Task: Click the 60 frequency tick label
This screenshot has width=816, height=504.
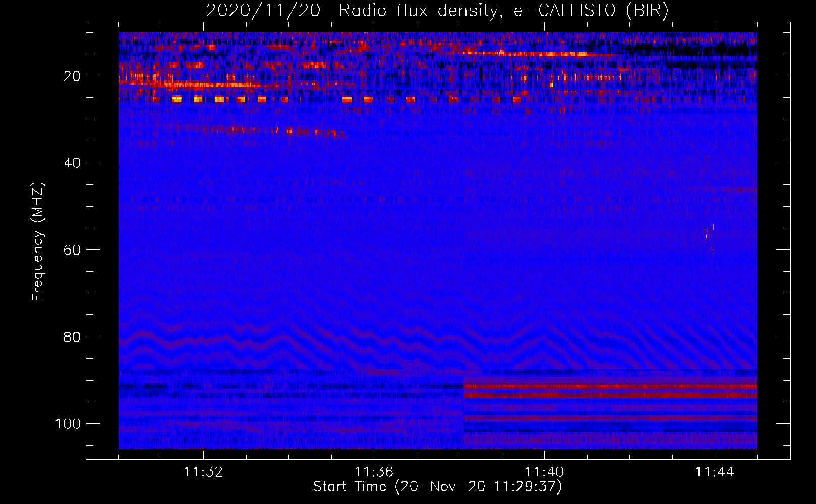Action: [x=72, y=250]
